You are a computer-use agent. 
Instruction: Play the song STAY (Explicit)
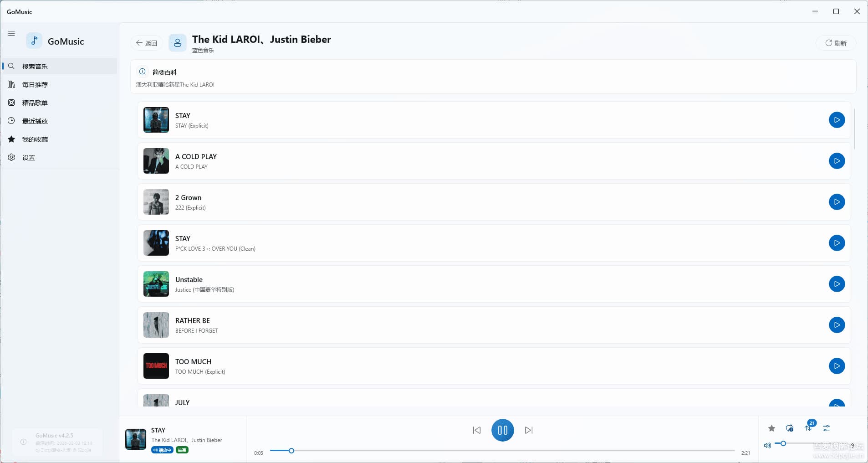point(837,120)
